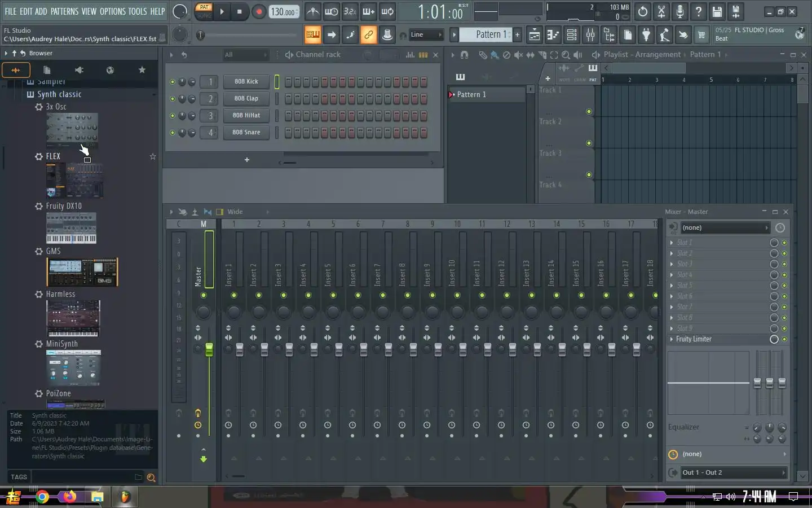Viewport: 812px width, 508px height.
Task: Open the OPTIONS menu
Action: (113, 11)
